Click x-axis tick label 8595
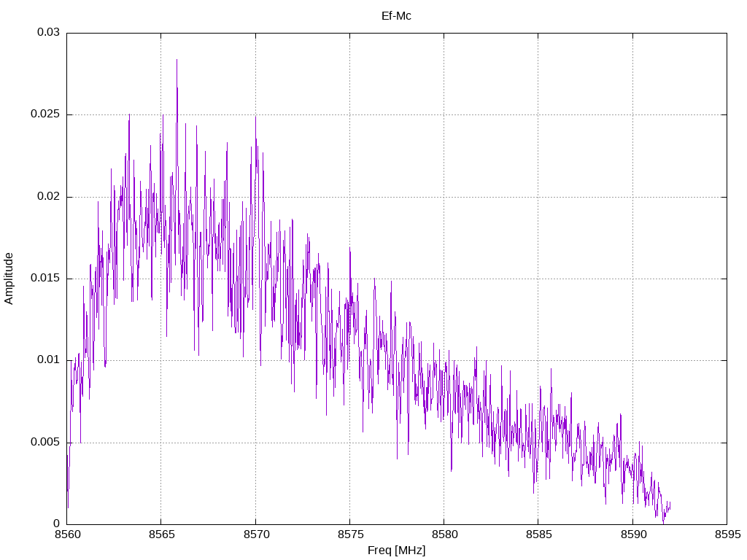This screenshot has height=560, width=747. [727, 534]
